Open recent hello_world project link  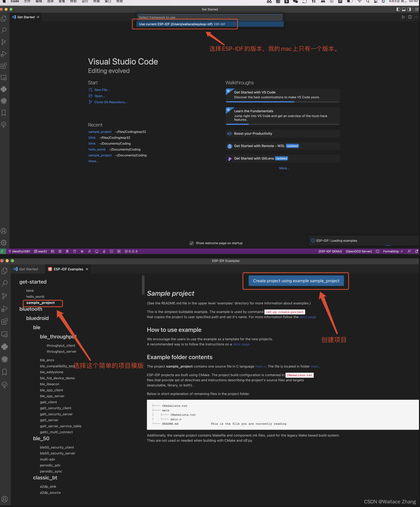click(97, 149)
